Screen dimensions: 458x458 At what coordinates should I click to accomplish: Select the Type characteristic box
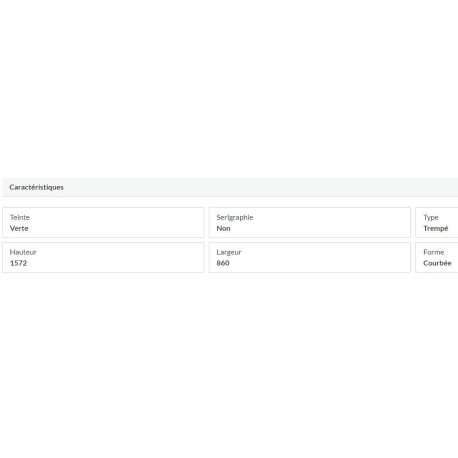click(437, 223)
